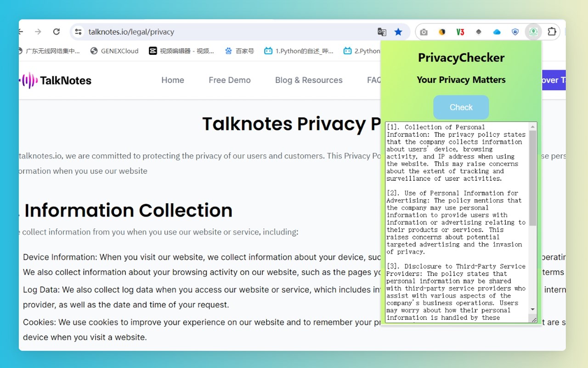Click the textarea resize grip corner
The image size is (588, 368).
coord(534,320)
